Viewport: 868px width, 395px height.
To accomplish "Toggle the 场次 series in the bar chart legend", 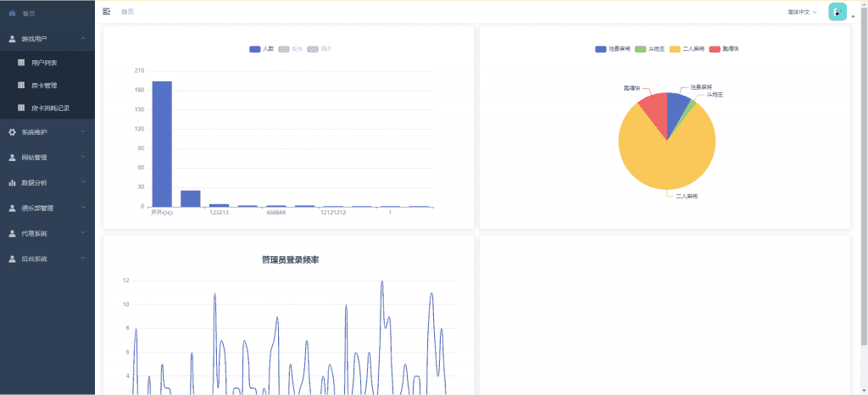I will pos(320,48).
